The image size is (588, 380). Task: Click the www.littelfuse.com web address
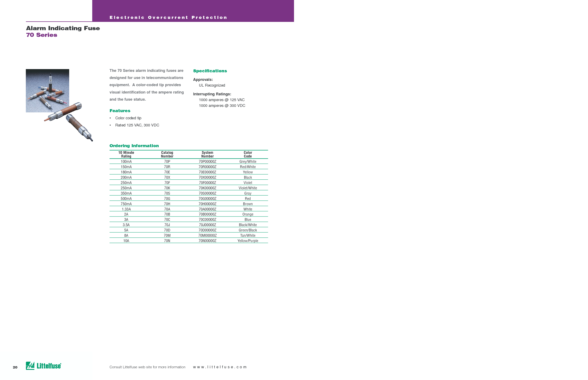tap(220, 367)
